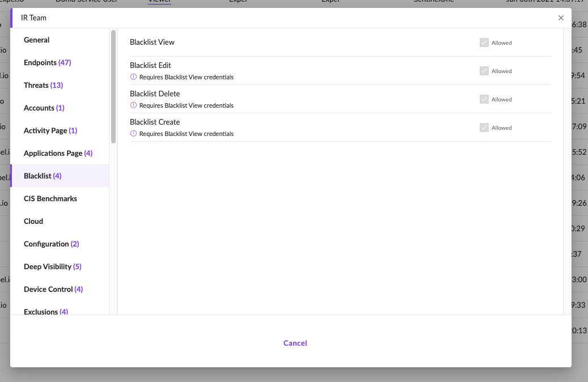
Task: Click info icon under Blacklist Delete
Action: [133, 105]
